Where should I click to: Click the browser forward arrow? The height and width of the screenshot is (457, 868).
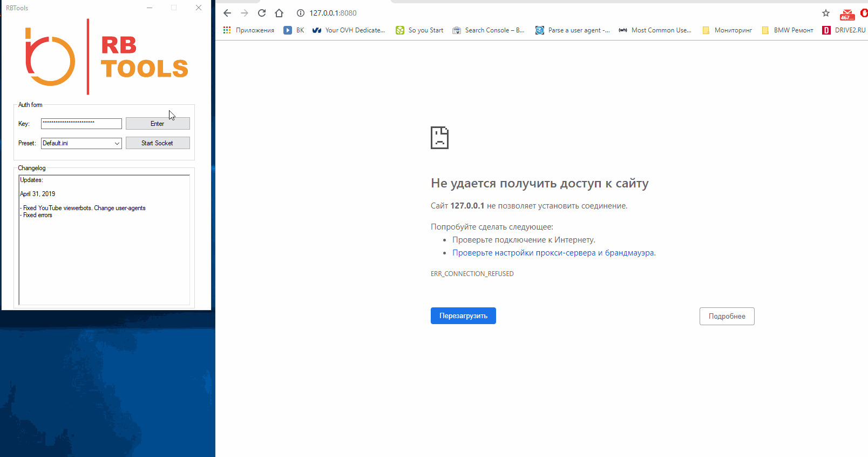click(245, 13)
